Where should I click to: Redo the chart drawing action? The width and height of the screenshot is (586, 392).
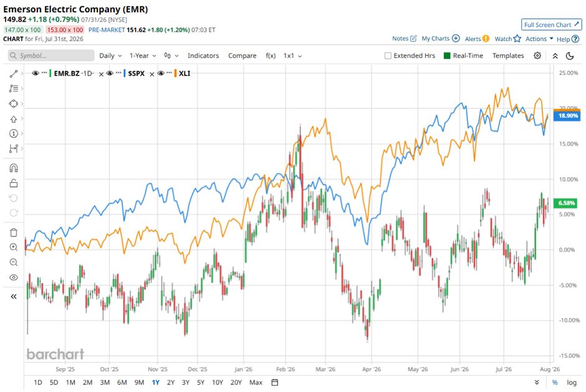(14, 213)
